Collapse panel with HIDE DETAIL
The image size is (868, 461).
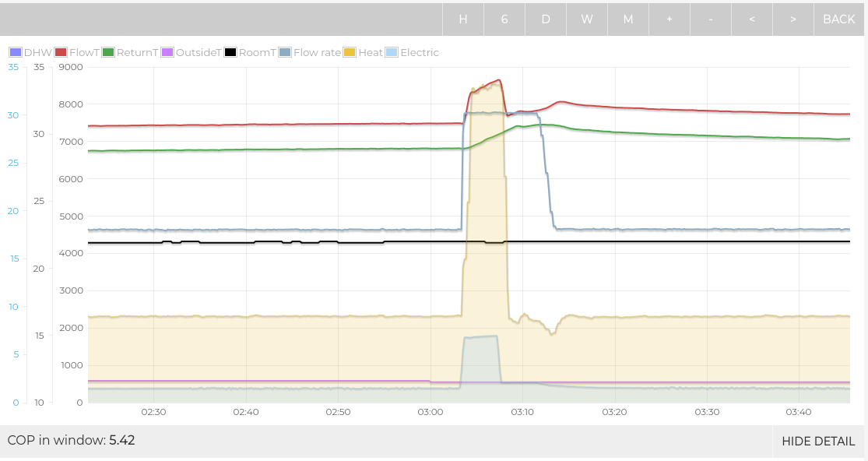tap(818, 441)
